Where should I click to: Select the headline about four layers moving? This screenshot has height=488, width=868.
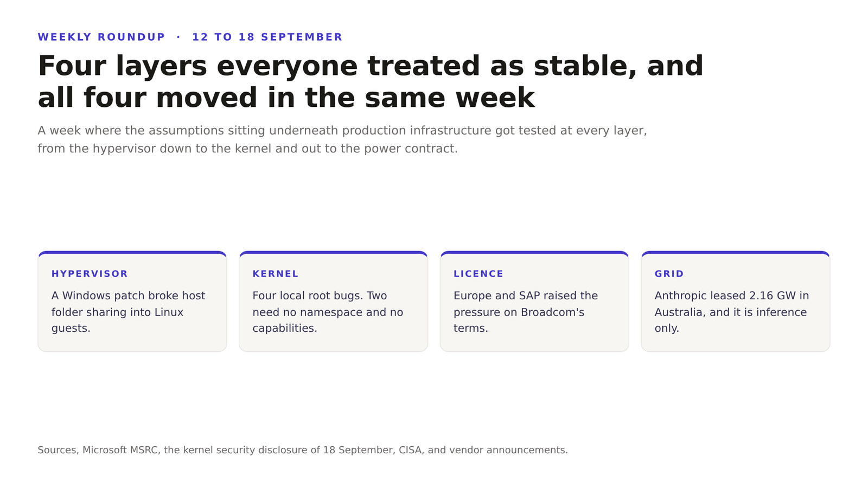[371, 82]
